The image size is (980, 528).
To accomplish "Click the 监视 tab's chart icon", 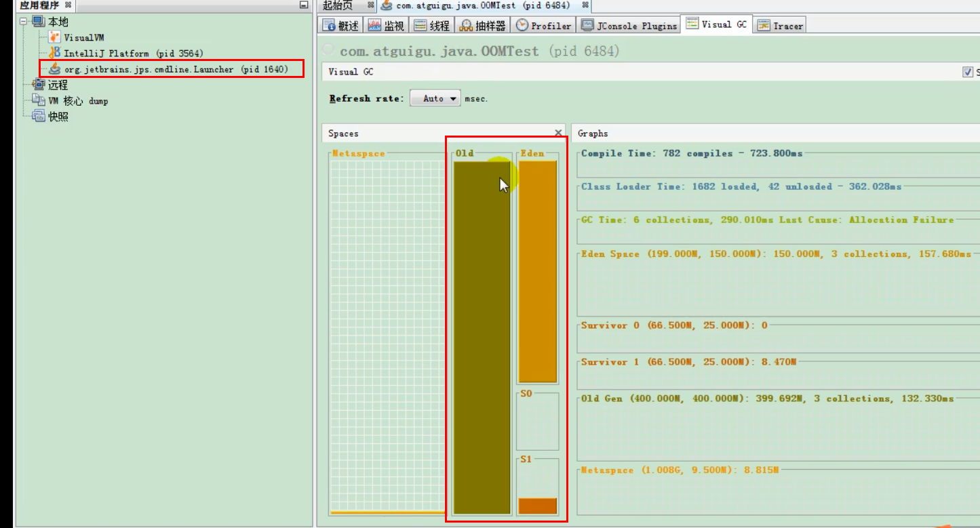I will point(374,26).
